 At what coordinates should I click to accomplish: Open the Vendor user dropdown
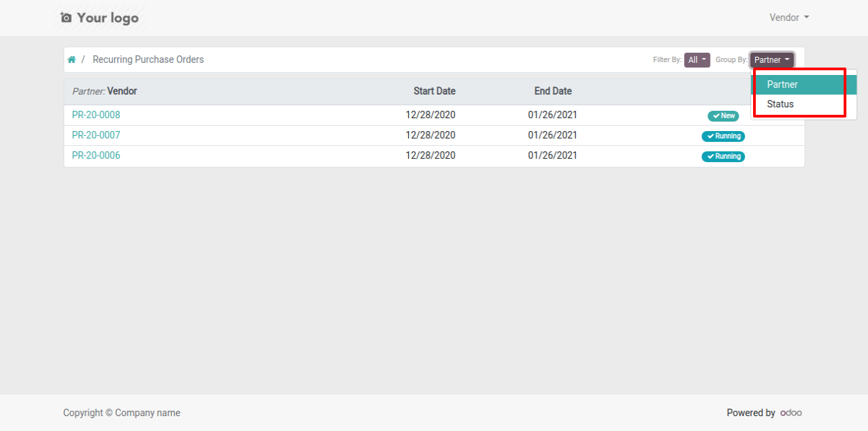pos(789,18)
